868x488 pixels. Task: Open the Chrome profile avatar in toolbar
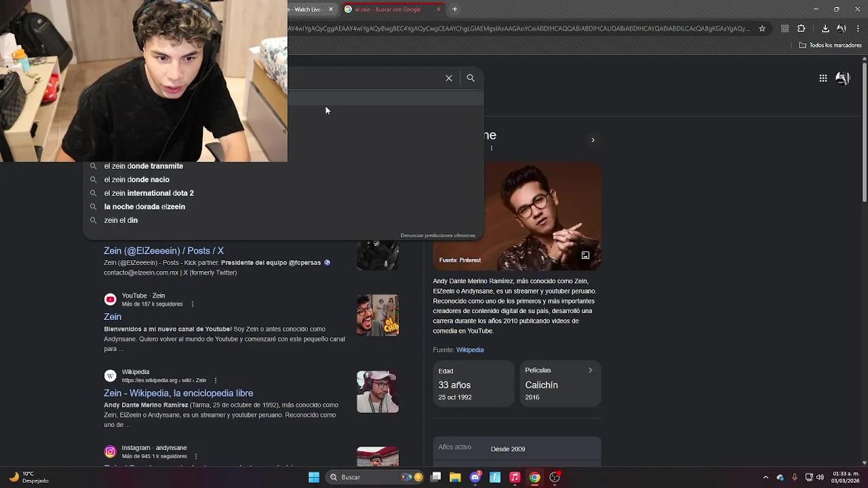coord(842,28)
